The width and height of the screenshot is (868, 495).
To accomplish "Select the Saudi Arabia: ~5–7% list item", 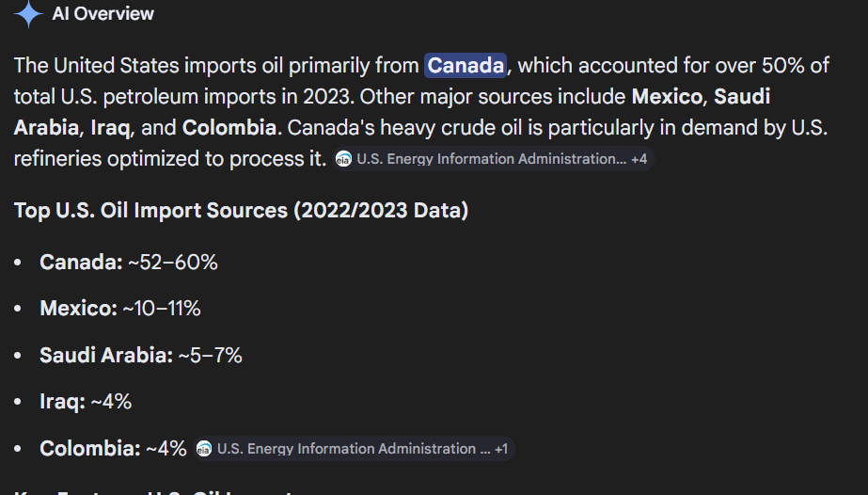I will coord(141,355).
